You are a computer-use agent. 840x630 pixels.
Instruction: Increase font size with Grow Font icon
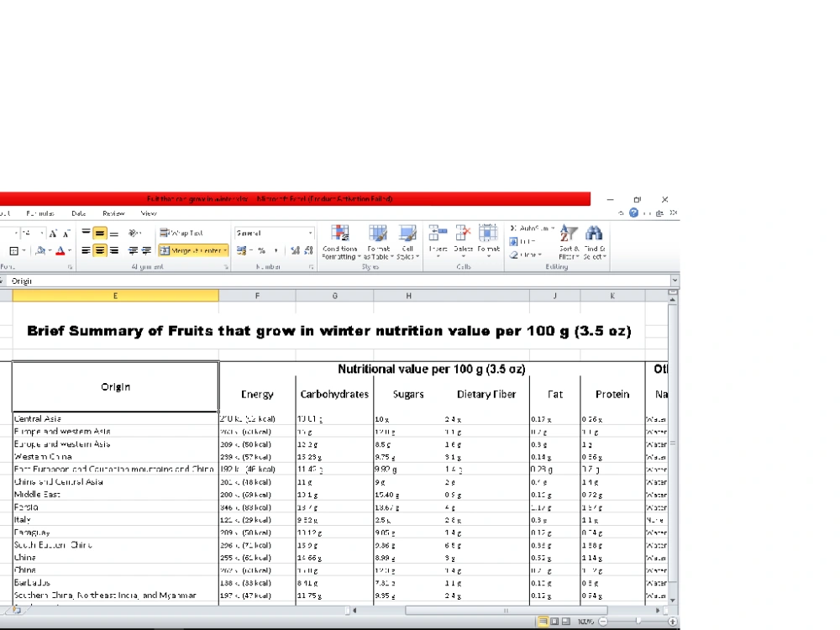click(x=53, y=234)
